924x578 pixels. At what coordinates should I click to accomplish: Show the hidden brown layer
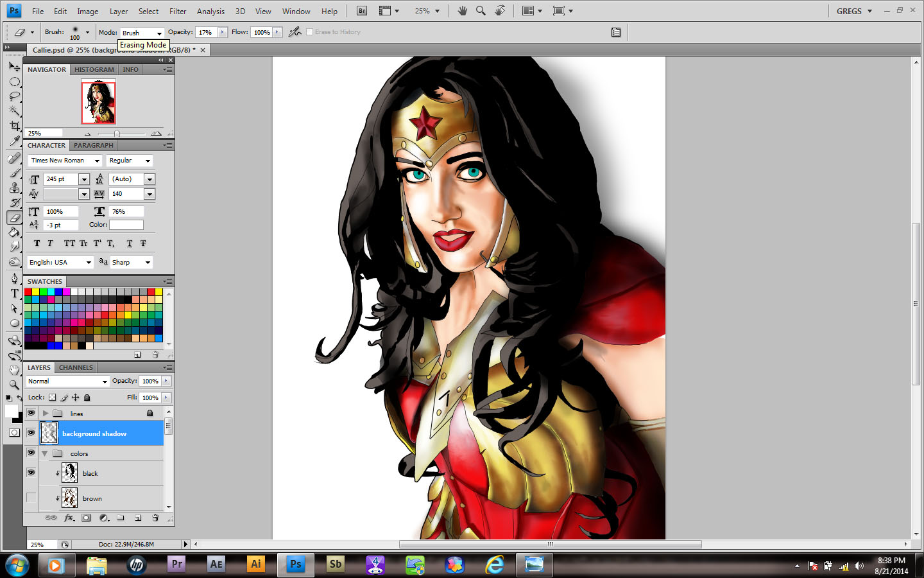[x=31, y=498]
